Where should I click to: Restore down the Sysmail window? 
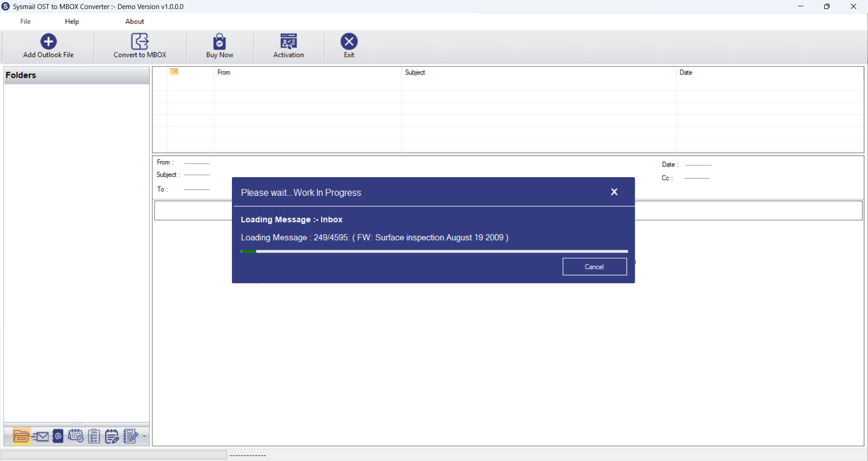pyautogui.click(x=827, y=6)
